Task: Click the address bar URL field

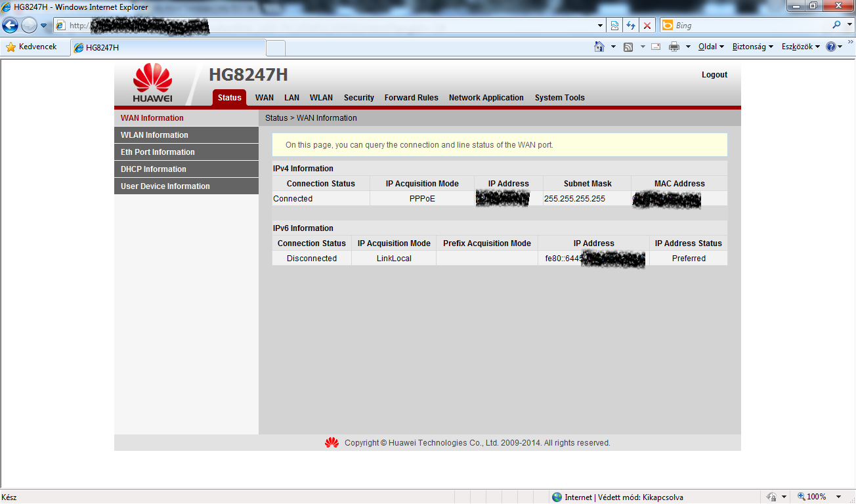Action: [325, 26]
